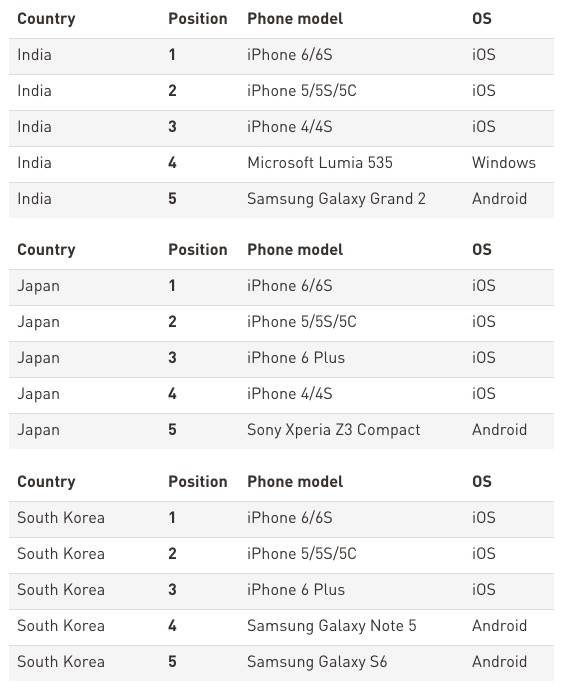Click the Position header in the South Korea table
565x689 pixels.
198,482
